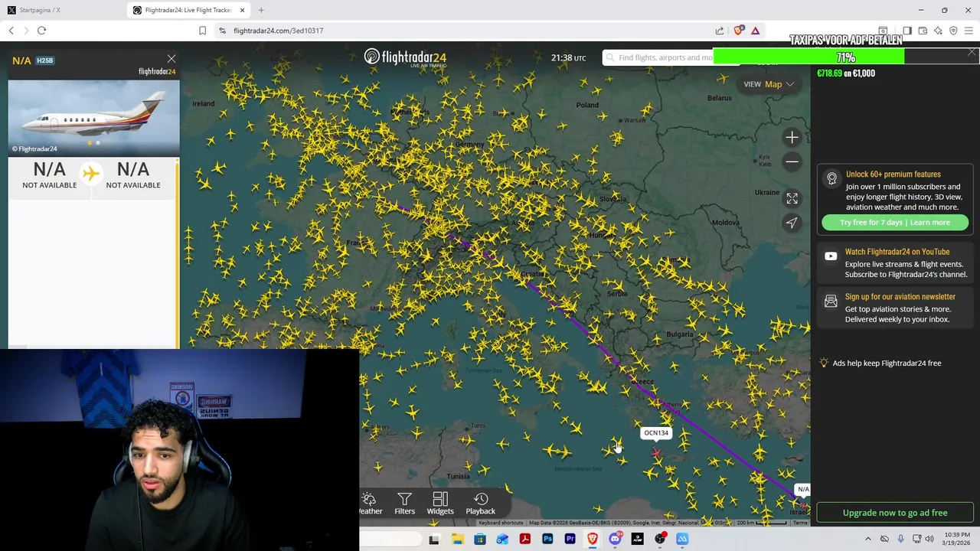Zoom out on the map with minus button
The width and height of the screenshot is (980, 551).
[x=792, y=161]
